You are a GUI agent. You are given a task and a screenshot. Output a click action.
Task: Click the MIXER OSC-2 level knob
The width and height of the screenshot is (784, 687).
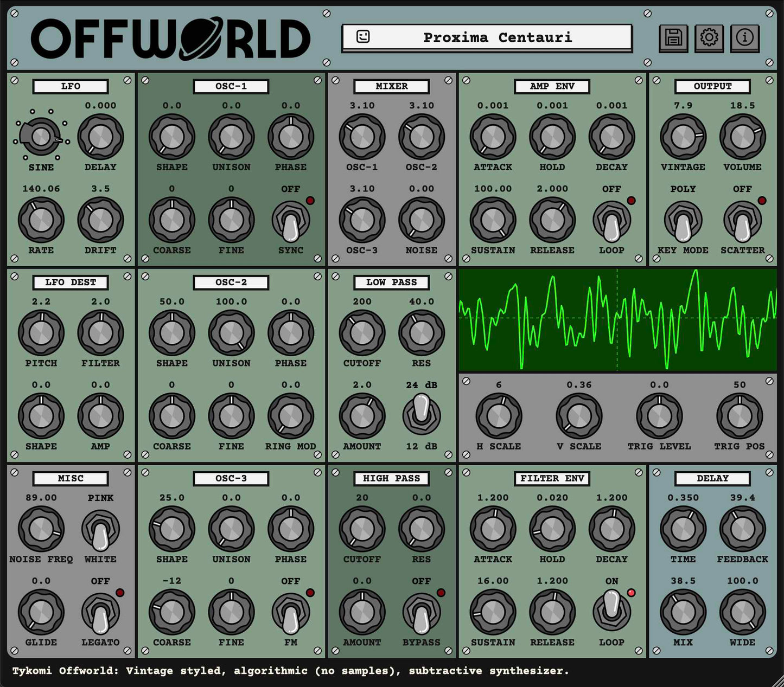(x=422, y=137)
